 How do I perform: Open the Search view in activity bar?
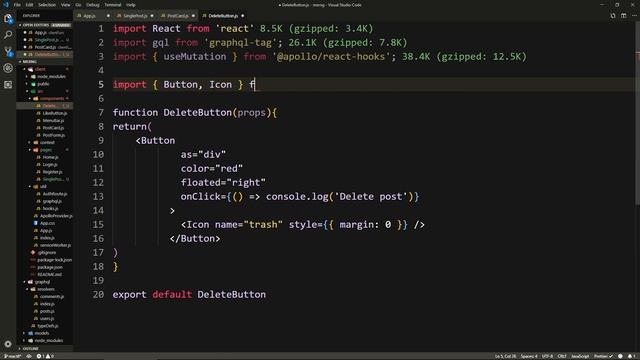pyautogui.click(x=8, y=35)
